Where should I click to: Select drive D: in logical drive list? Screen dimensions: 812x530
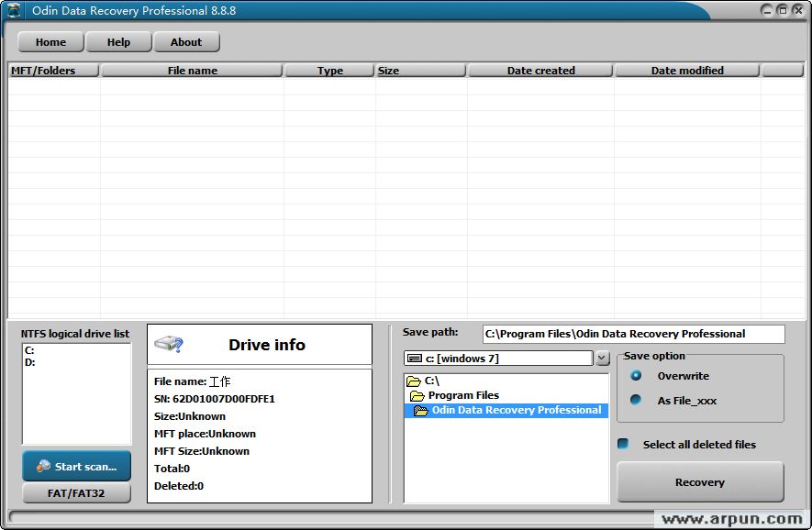pyautogui.click(x=29, y=362)
